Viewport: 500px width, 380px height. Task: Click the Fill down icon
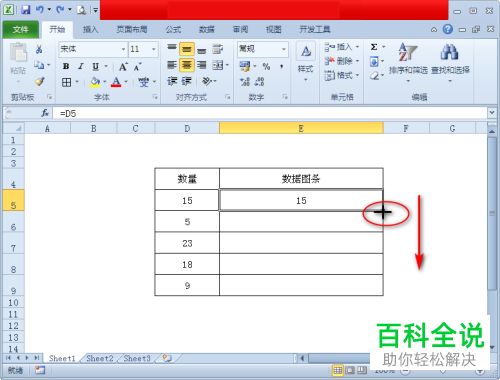tap(374, 61)
